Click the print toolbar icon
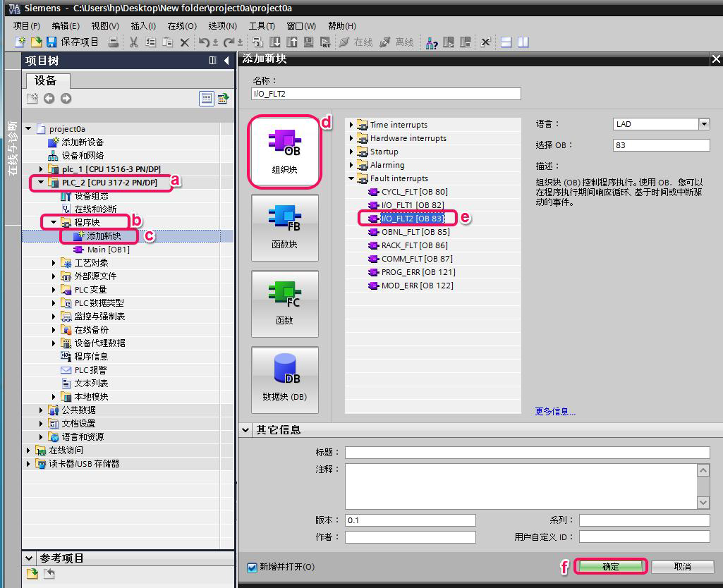Viewport: 723px width, 588px height. [114, 42]
